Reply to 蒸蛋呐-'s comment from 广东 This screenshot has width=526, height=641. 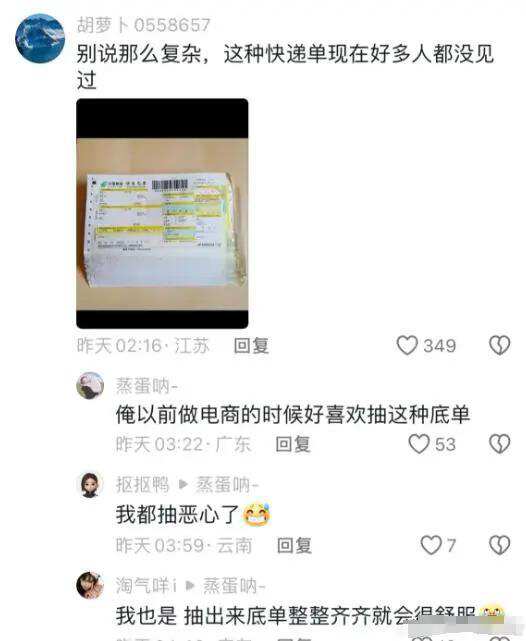[293, 444]
